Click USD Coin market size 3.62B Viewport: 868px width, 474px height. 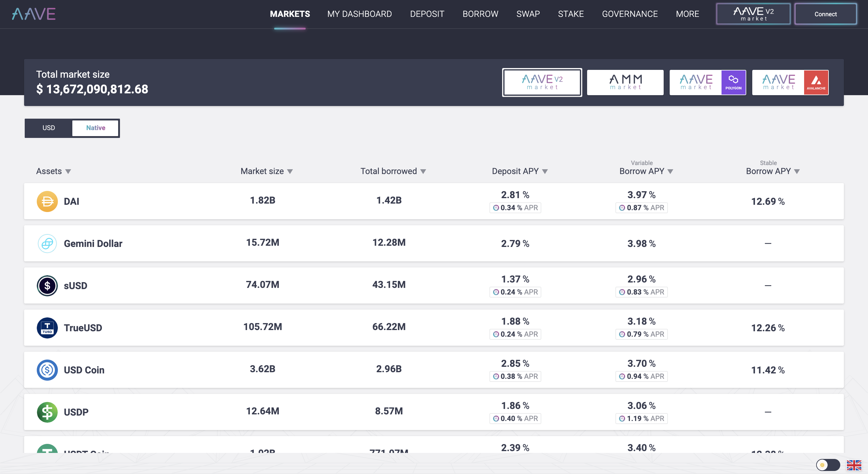(x=263, y=369)
